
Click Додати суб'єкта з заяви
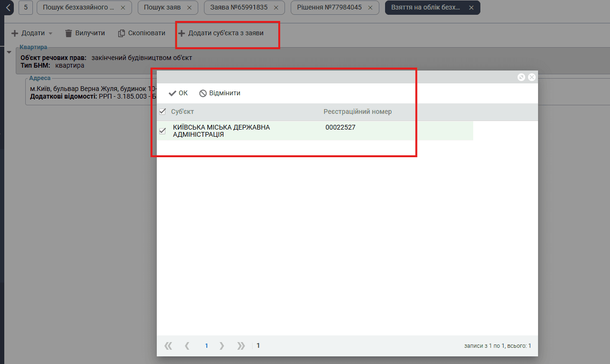tap(221, 33)
